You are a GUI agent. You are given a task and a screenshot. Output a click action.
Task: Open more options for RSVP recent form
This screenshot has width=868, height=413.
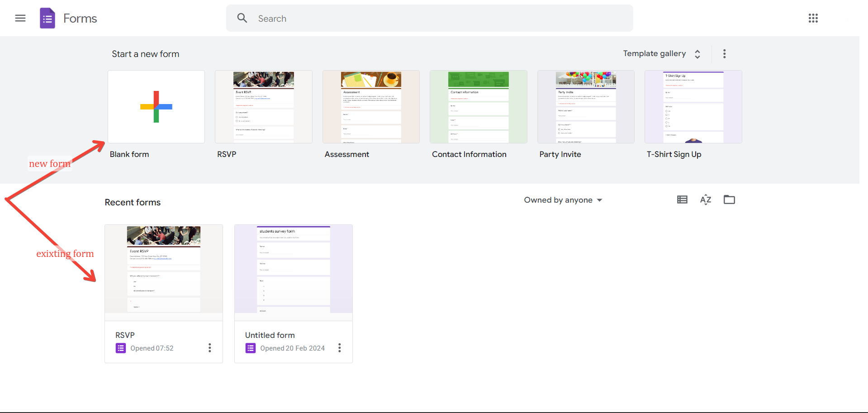coord(210,348)
